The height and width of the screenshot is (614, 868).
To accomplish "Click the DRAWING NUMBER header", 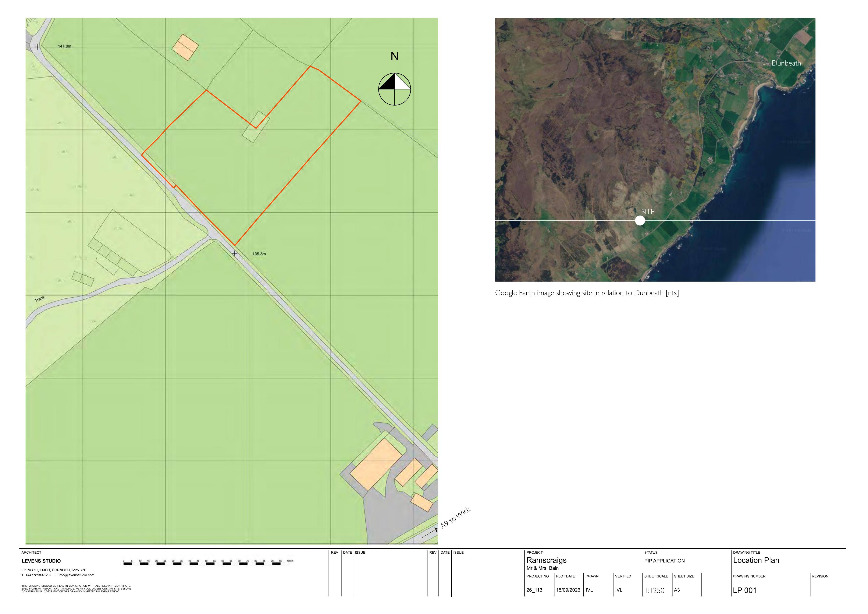I will point(749,576).
